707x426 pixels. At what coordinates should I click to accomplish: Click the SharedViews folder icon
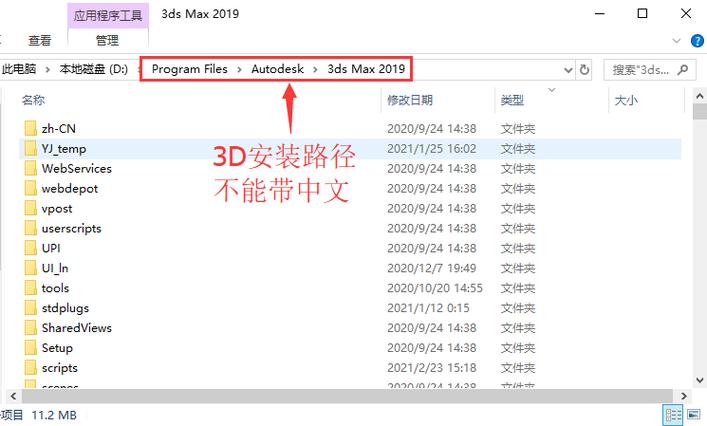pos(31,328)
